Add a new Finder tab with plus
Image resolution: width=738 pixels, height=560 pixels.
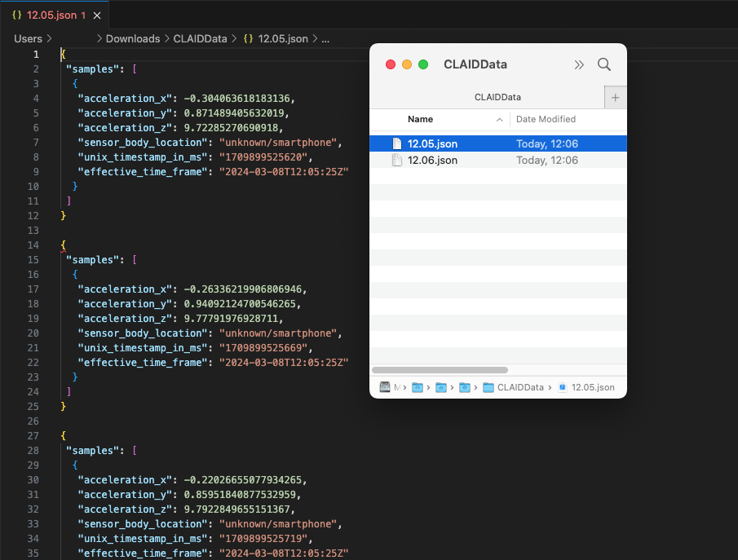[x=615, y=98]
